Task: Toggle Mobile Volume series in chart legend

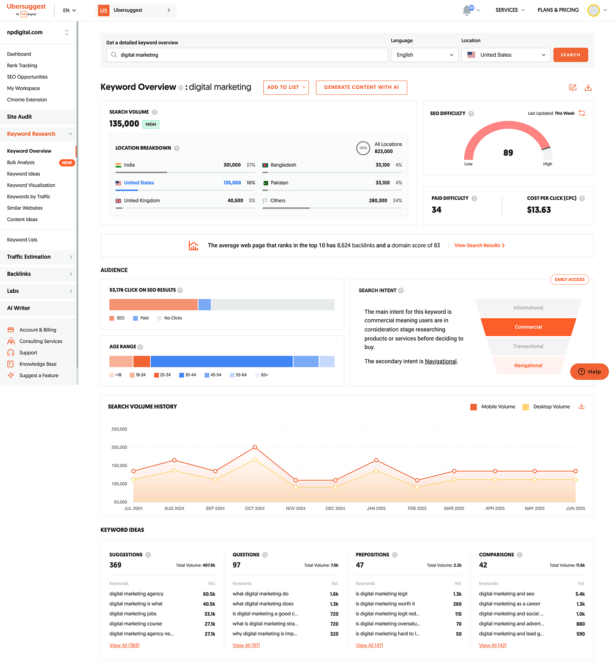Action: [493, 407]
